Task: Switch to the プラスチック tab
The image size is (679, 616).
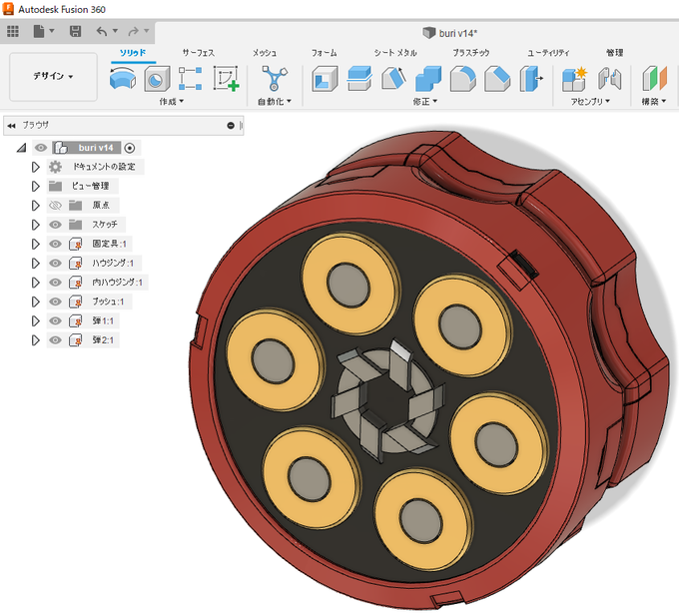Action: coord(471,53)
